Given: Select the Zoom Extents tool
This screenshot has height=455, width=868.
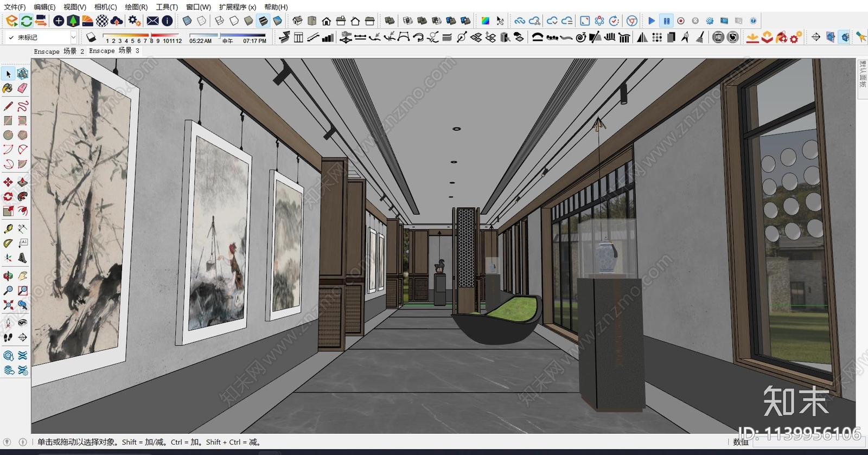Looking at the screenshot, I should (8, 305).
